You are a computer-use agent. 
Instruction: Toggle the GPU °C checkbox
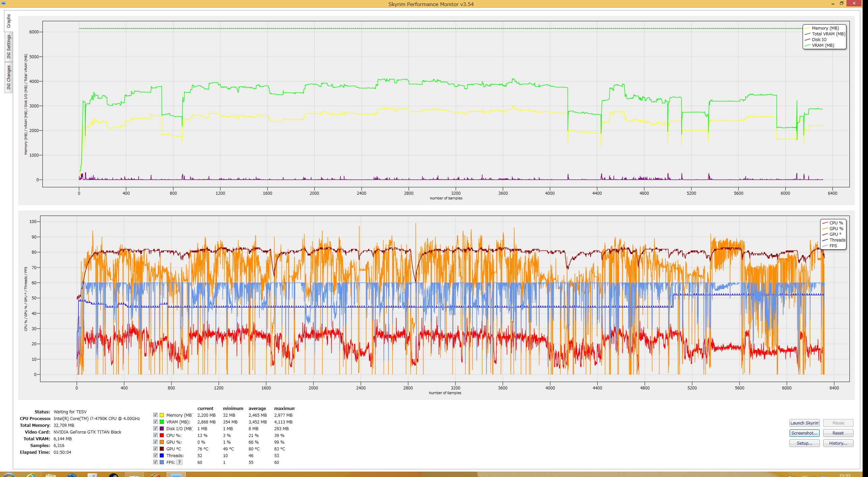155,449
